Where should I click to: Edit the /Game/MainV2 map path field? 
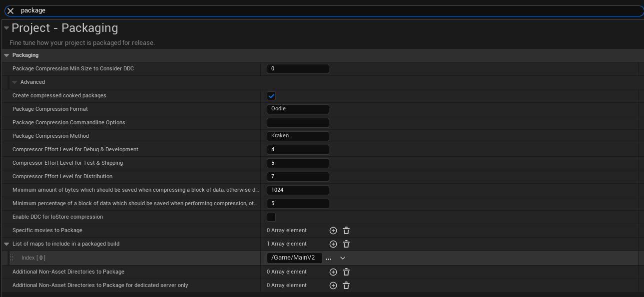point(295,258)
